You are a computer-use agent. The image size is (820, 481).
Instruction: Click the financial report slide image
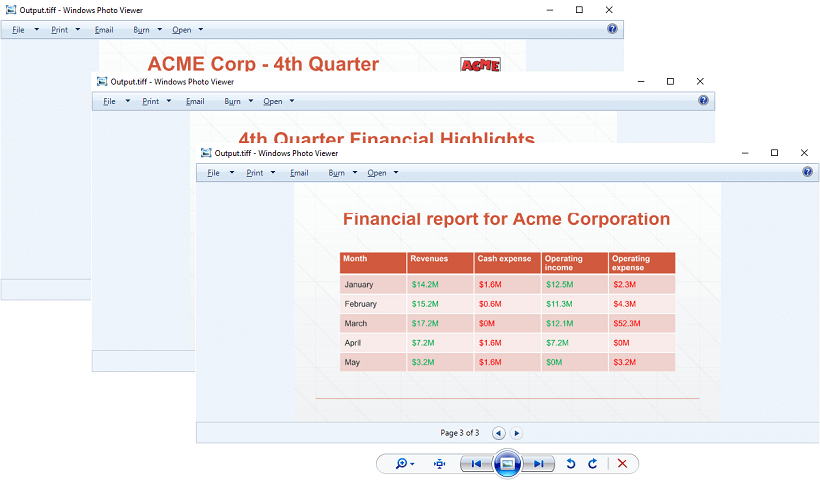(x=506, y=300)
